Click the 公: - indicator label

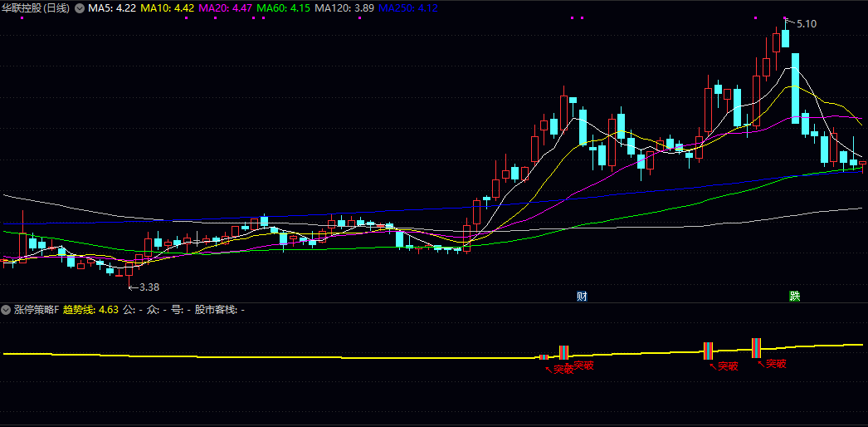point(133,310)
